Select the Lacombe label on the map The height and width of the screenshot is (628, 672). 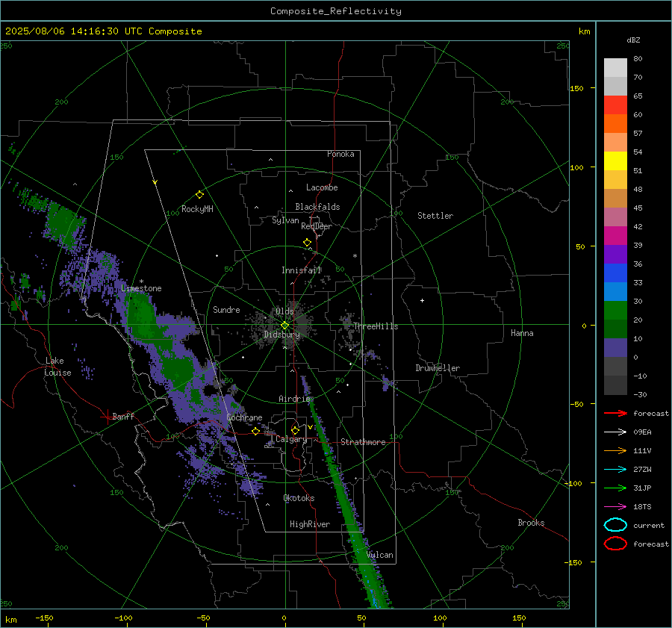click(321, 187)
